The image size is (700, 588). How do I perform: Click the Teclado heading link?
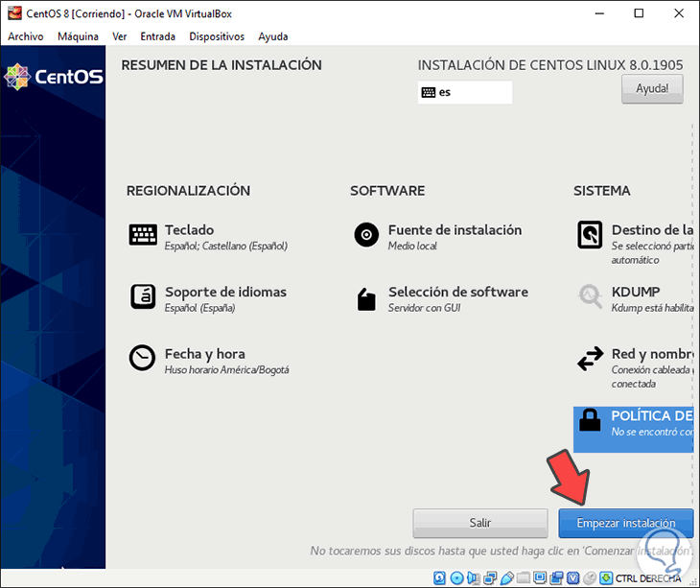pos(189,230)
